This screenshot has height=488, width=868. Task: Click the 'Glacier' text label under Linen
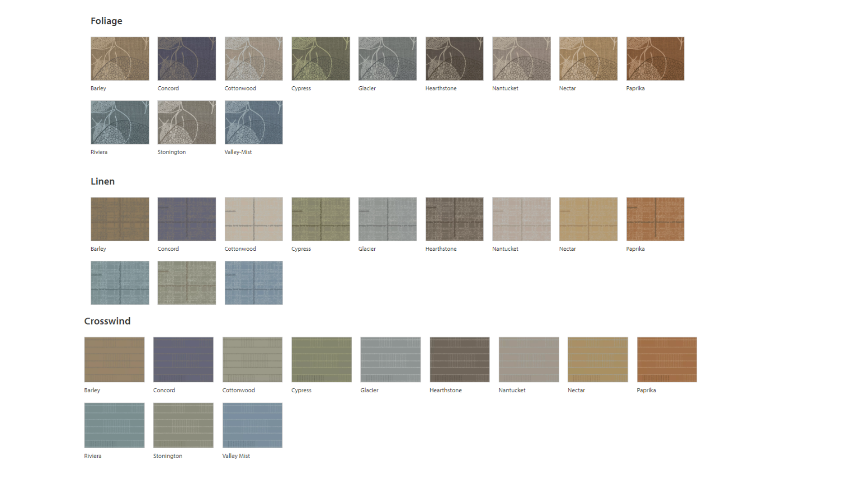[367, 249]
